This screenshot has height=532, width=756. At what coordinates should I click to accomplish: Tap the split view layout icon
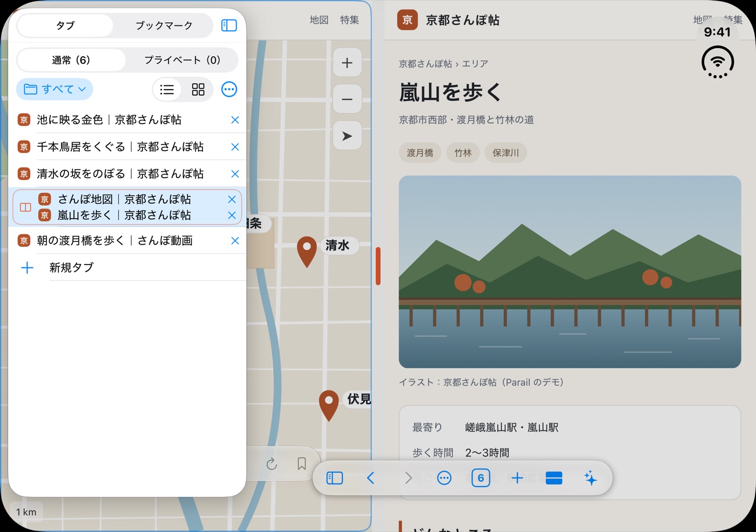coord(554,478)
